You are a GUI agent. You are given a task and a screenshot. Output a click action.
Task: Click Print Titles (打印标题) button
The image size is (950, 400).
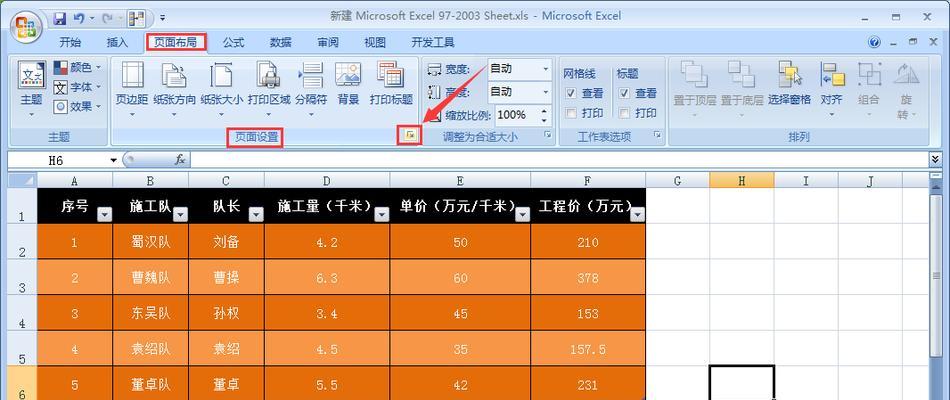click(391, 84)
